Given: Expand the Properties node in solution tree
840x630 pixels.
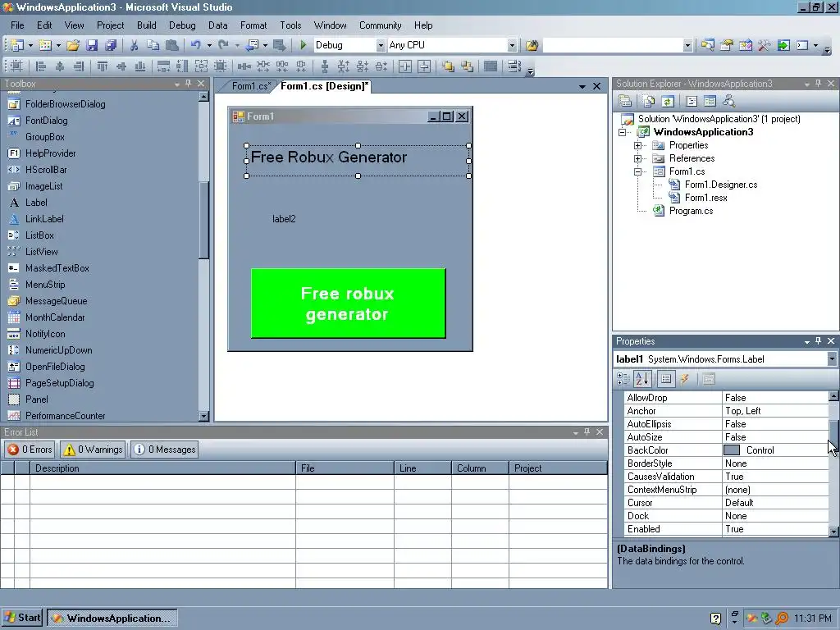Looking at the screenshot, I should 637,146.
